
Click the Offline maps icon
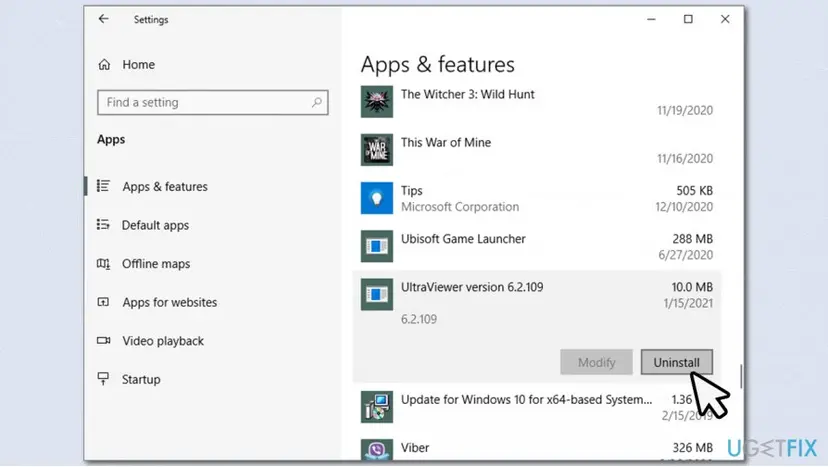pos(104,263)
